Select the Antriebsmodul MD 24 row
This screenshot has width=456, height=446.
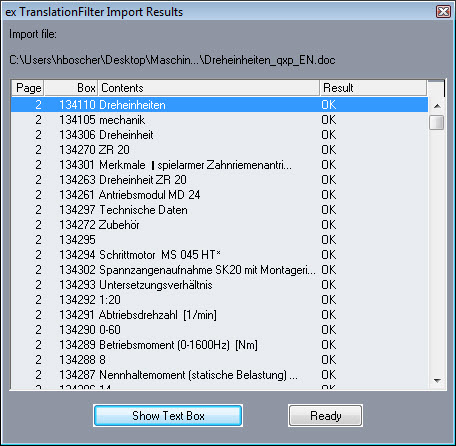(x=219, y=195)
